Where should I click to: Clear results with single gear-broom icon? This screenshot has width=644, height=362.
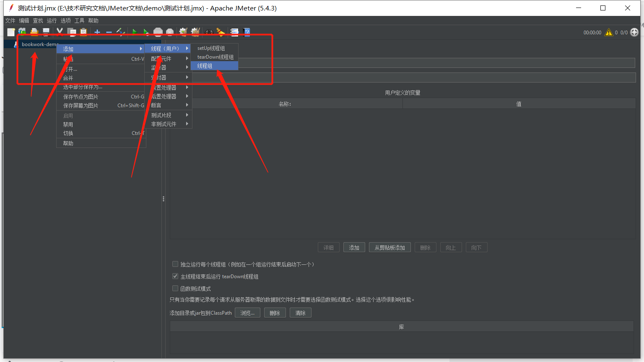pos(183,32)
